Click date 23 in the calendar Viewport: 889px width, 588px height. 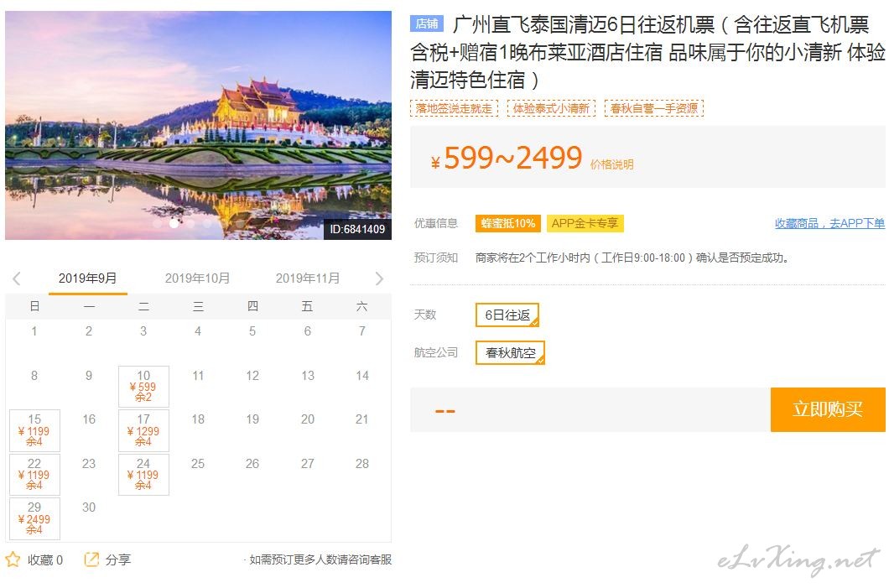[89, 463]
